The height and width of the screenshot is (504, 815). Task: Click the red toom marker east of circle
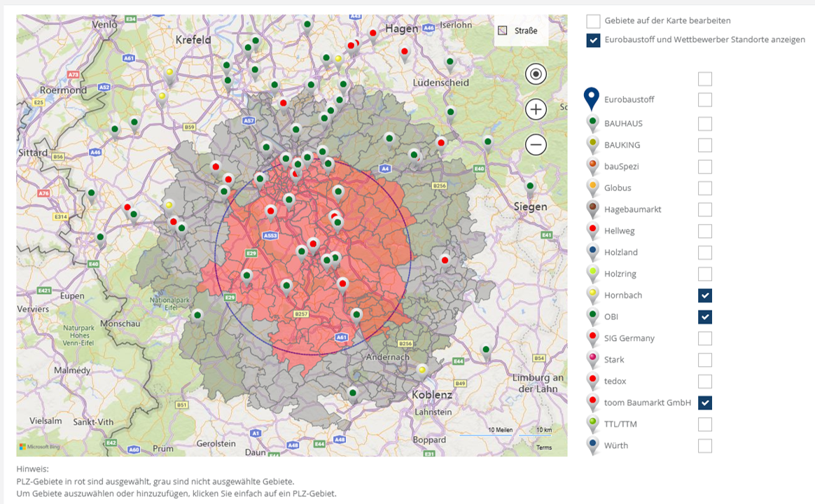coord(445,261)
